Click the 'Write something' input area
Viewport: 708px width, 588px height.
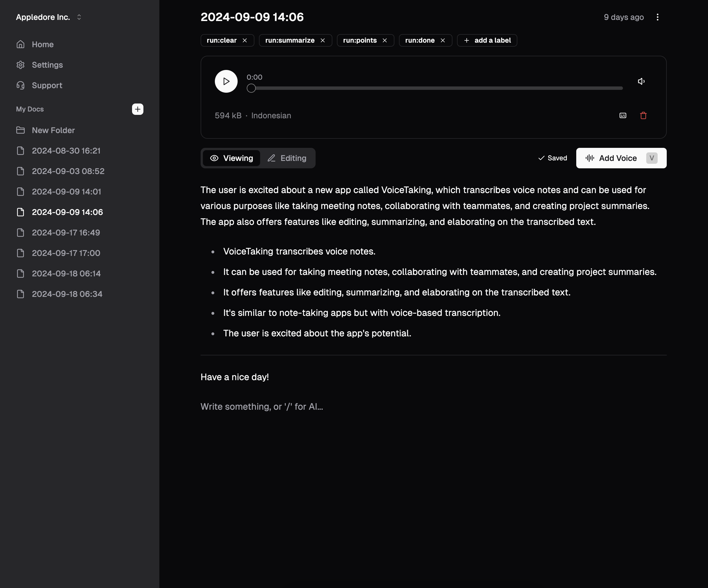click(262, 407)
